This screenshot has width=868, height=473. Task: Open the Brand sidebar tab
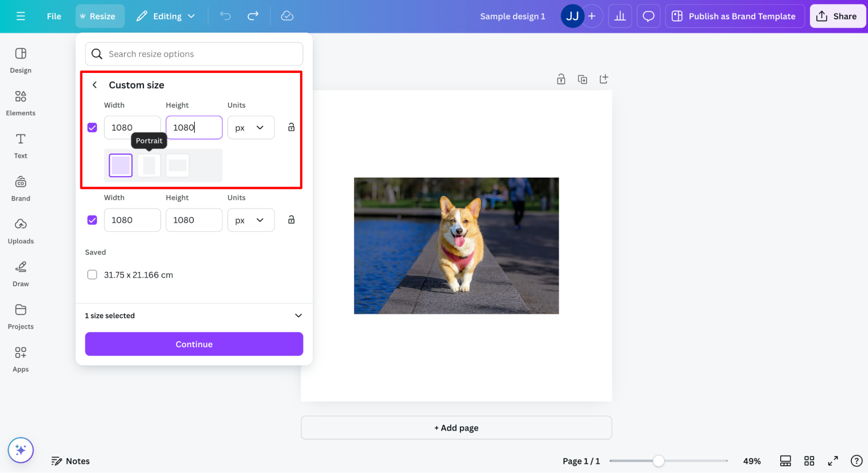pyautogui.click(x=21, y=189)
